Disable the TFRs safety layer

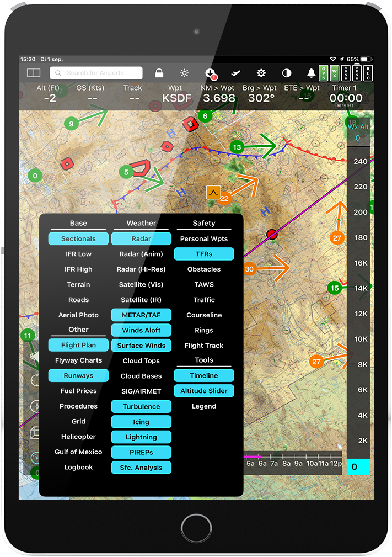point(204,254)
